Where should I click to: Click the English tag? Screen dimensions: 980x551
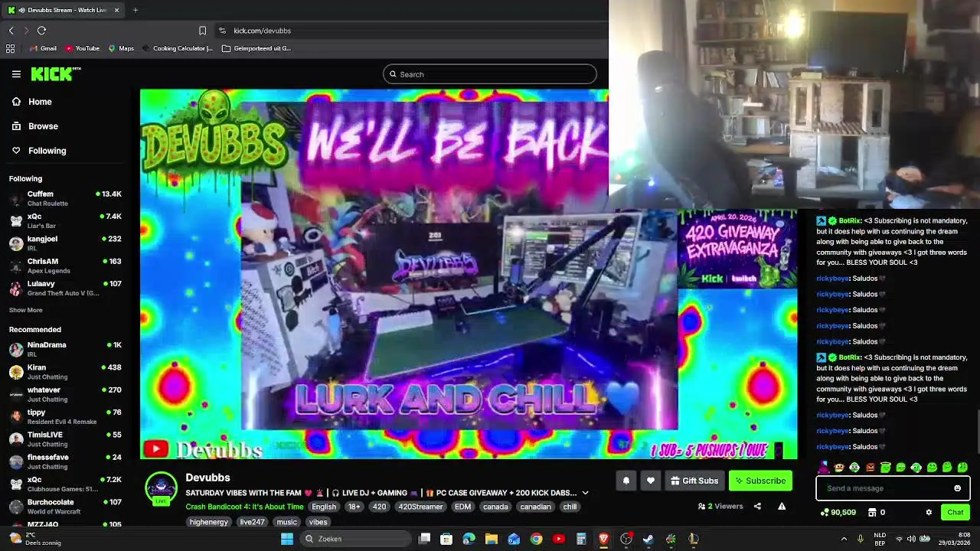(324, 507)
